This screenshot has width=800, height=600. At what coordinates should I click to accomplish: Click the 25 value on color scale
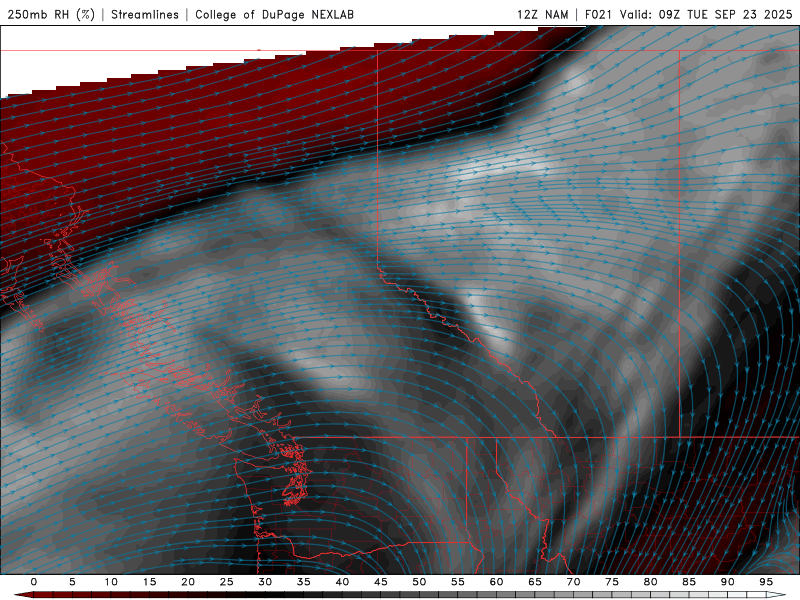coord(227,582)
